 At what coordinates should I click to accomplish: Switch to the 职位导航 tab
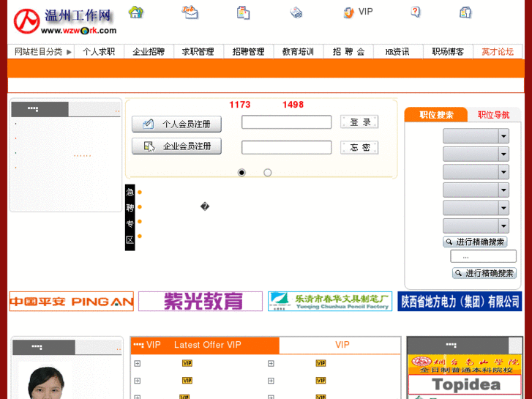click(x=494, y=115)
